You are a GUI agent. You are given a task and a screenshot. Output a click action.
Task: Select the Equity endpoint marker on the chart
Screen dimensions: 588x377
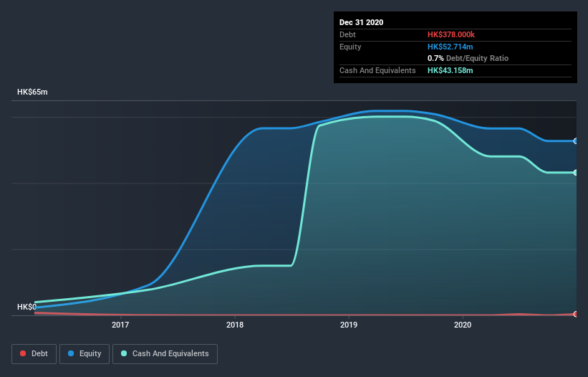[575, 141]
